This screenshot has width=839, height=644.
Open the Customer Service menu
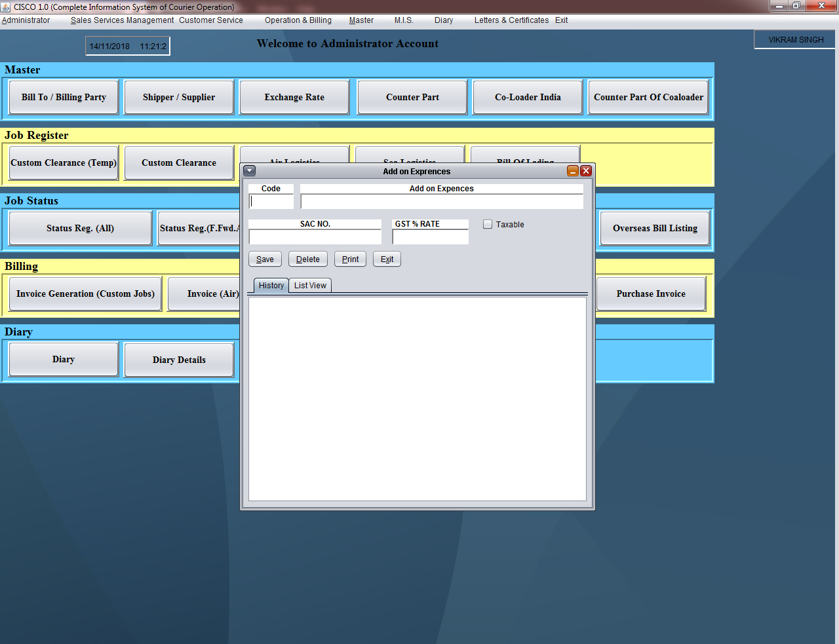[211, 20]
